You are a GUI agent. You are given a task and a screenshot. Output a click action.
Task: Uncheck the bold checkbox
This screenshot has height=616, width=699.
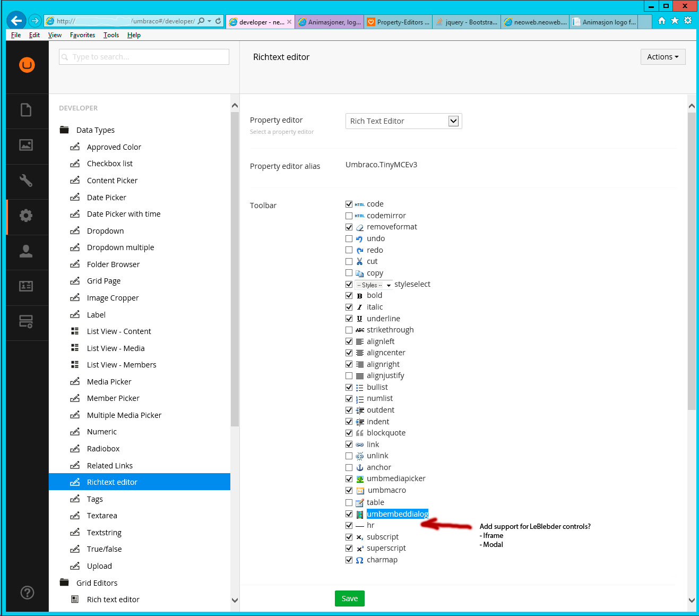point(349,295)
